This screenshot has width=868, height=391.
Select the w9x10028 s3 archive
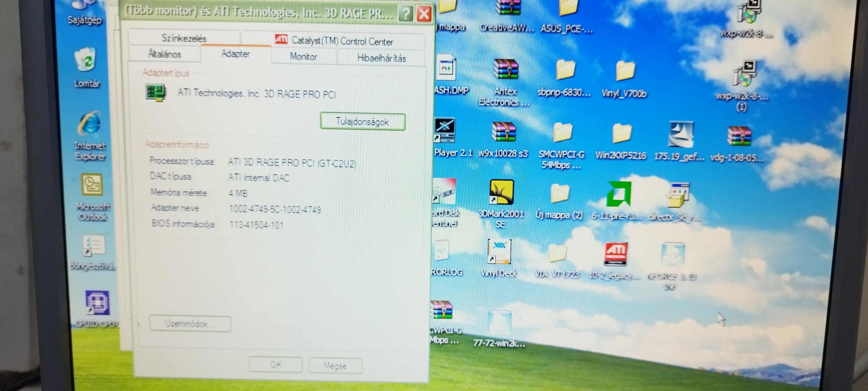point(503,140)
